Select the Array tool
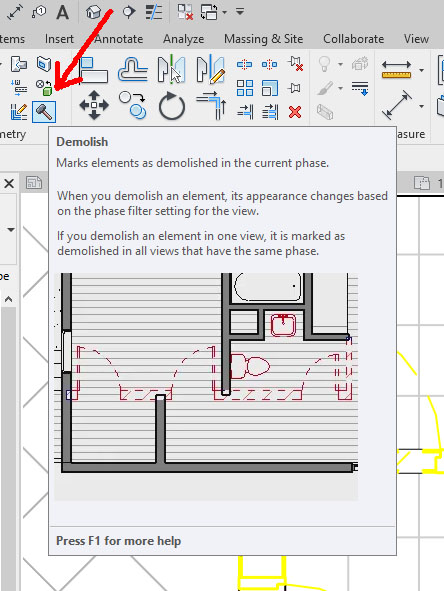This screenshot has height=591, width=444. coord(245,88)
